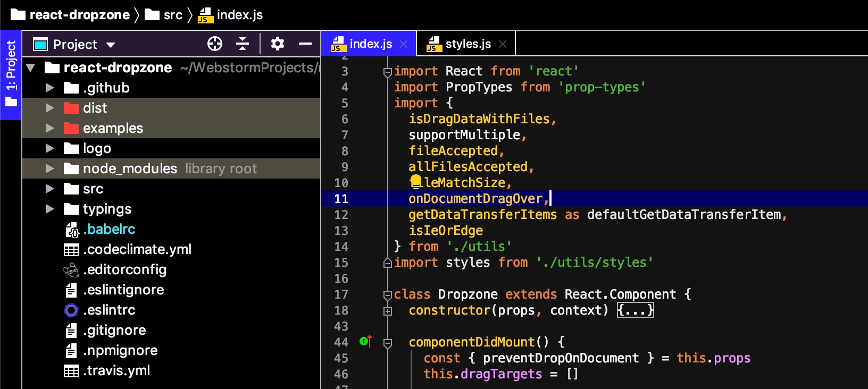Click line number 11 in the gutter
This screenshot has width=868, height=389.
pyautogui.click(x=341, y=199)
